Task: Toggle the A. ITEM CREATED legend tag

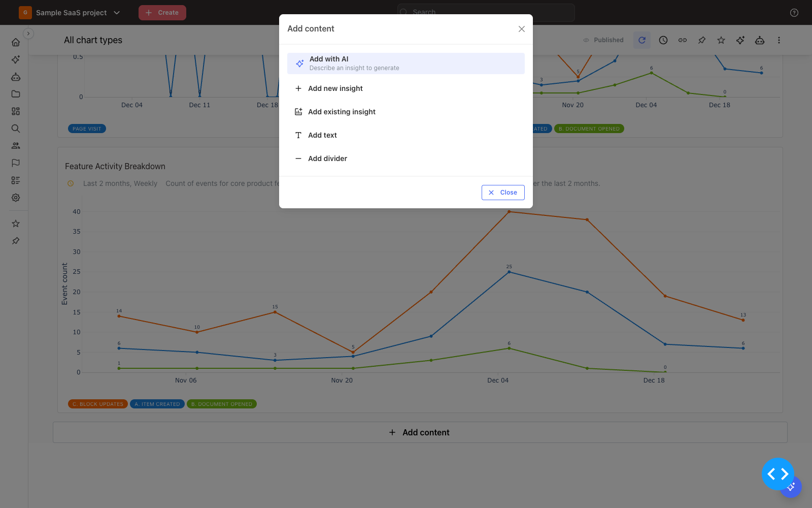Action: 157,404
